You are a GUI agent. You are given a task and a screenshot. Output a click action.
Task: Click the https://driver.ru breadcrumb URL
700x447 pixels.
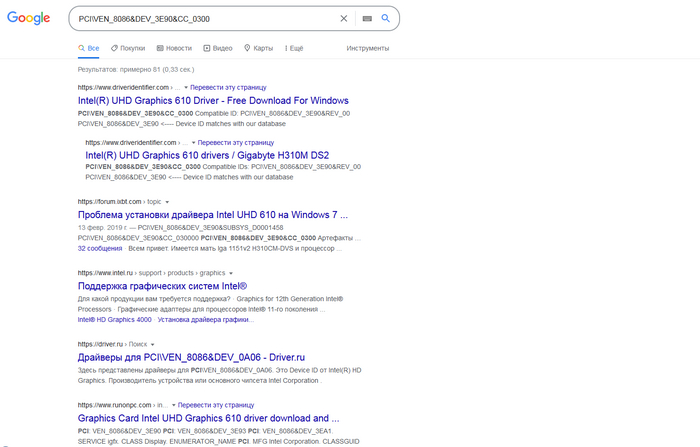[100, 344]
